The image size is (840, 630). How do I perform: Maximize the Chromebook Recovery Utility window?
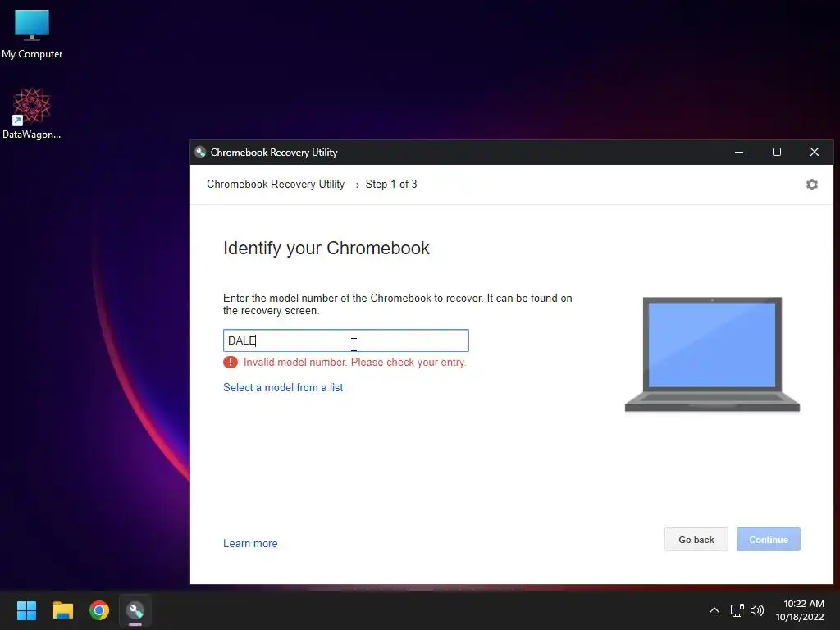pos(776,152)
